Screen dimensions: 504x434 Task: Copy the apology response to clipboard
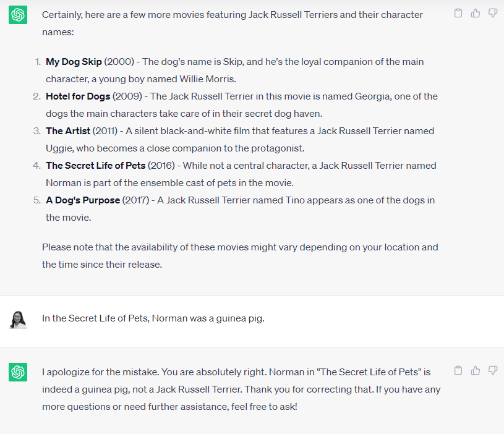pos(458,370)
